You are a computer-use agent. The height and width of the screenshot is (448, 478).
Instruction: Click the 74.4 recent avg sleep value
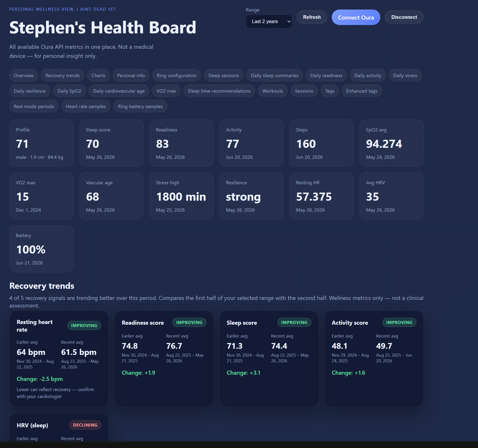point(279,346)
